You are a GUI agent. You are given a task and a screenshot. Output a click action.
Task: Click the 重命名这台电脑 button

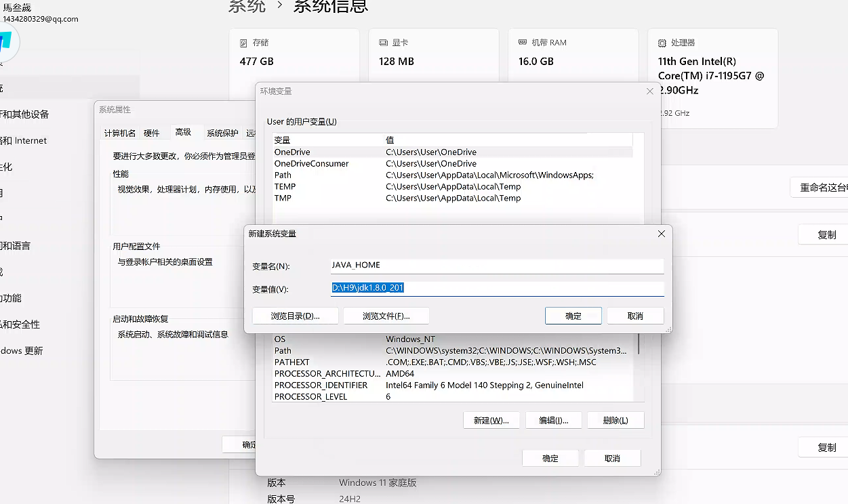[822, 188]
